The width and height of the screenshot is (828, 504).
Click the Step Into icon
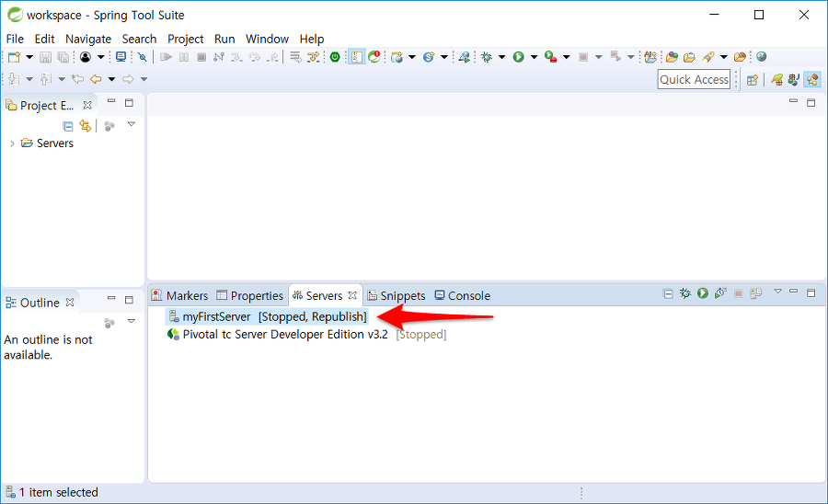pos(236,57)
